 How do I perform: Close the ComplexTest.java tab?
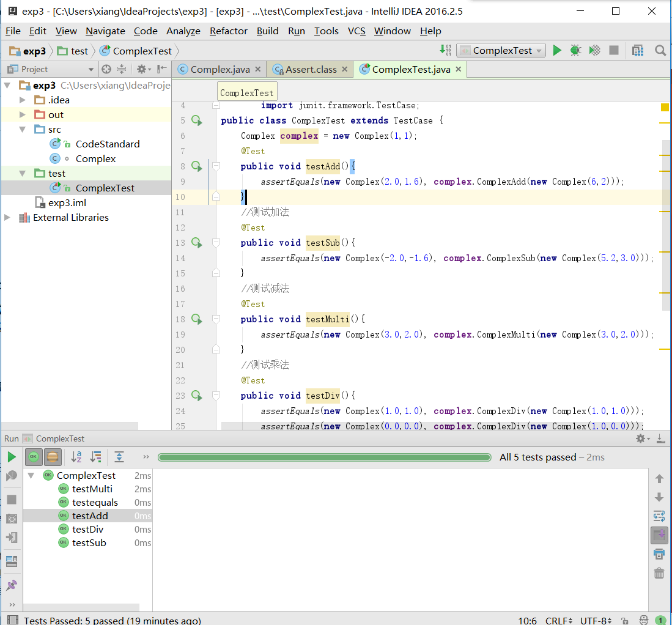coord(458,69)
